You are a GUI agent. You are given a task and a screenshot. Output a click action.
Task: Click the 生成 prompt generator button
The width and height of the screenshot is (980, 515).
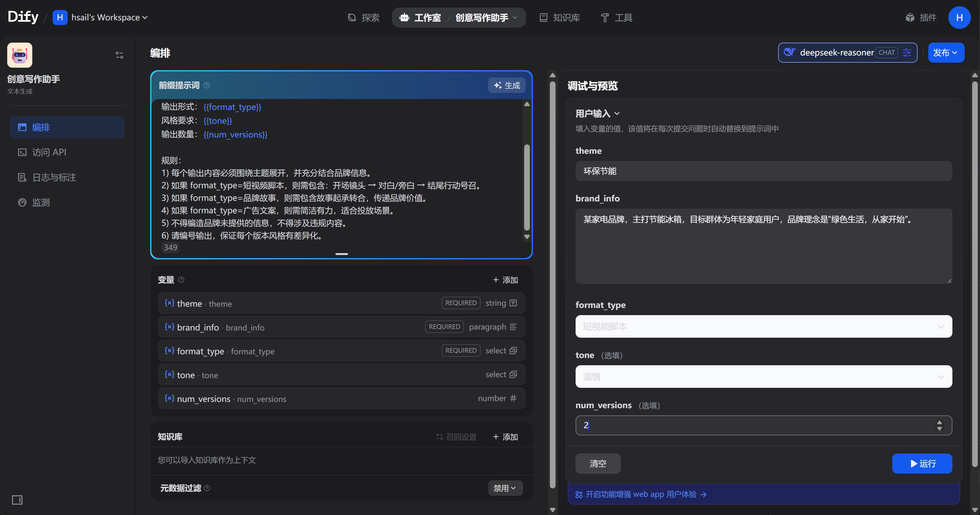click(507, 85)
